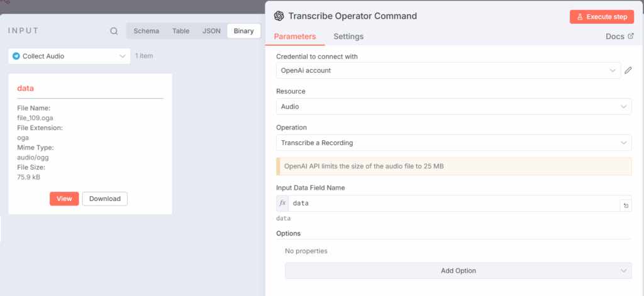This screenshot has height=296, width=644.
Task: Click the OpenAI logo beside node title
Action: pyautogui.click(x=279, y=16)
